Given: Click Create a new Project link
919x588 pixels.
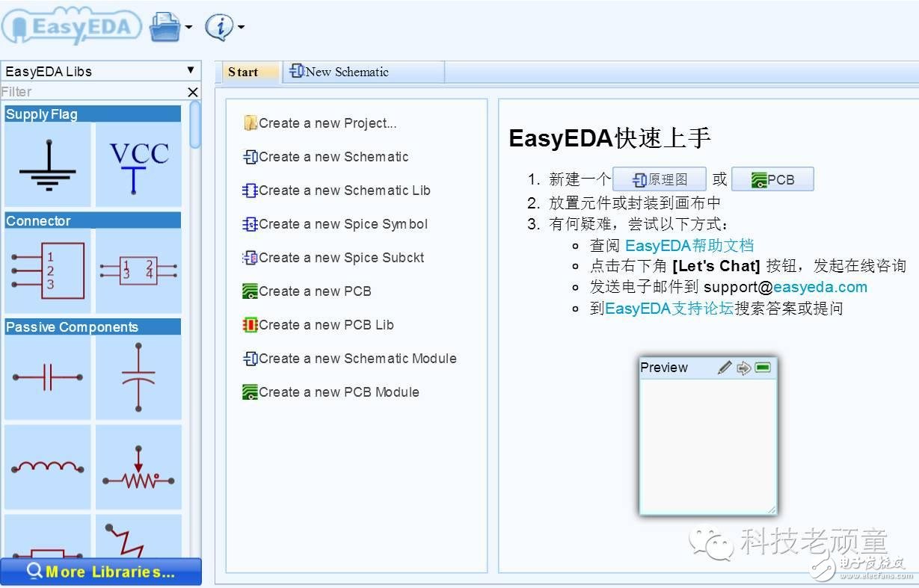Looking at the screenshot, I should (x=328, y=123).
